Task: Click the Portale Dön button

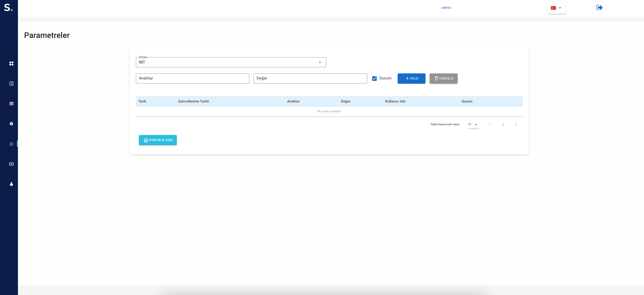Action: tap(158, 140)
